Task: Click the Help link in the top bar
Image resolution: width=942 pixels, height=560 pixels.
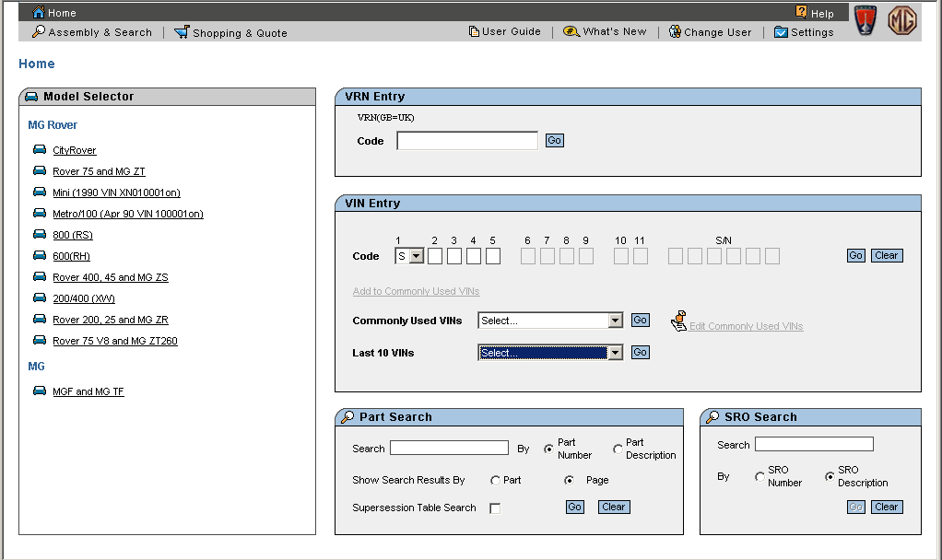Action: (822, 13)
